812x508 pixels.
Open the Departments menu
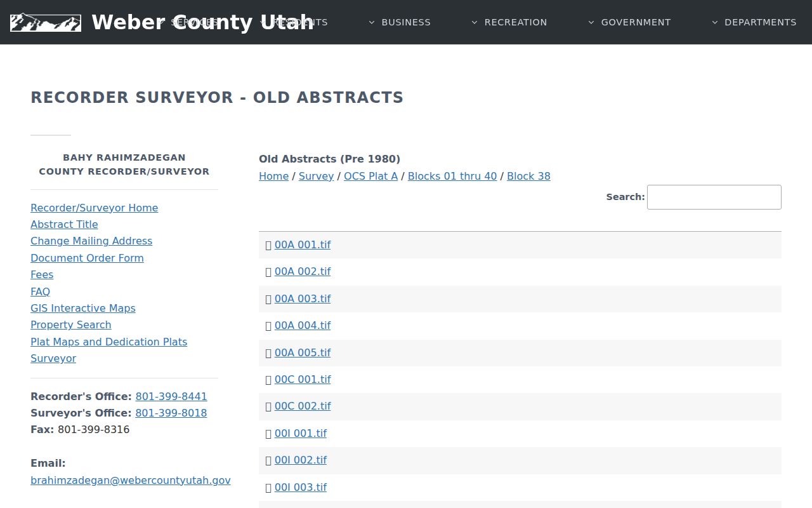754,22
